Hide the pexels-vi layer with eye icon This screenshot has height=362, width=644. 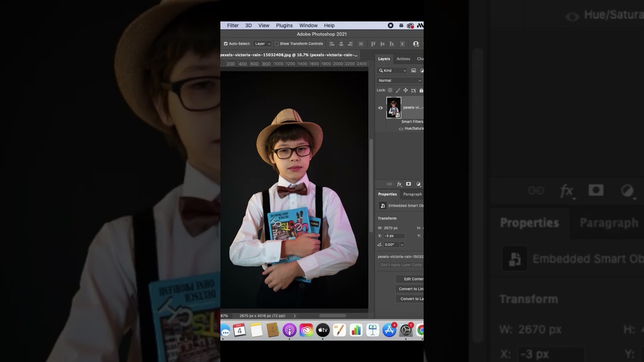click(380, 108)
